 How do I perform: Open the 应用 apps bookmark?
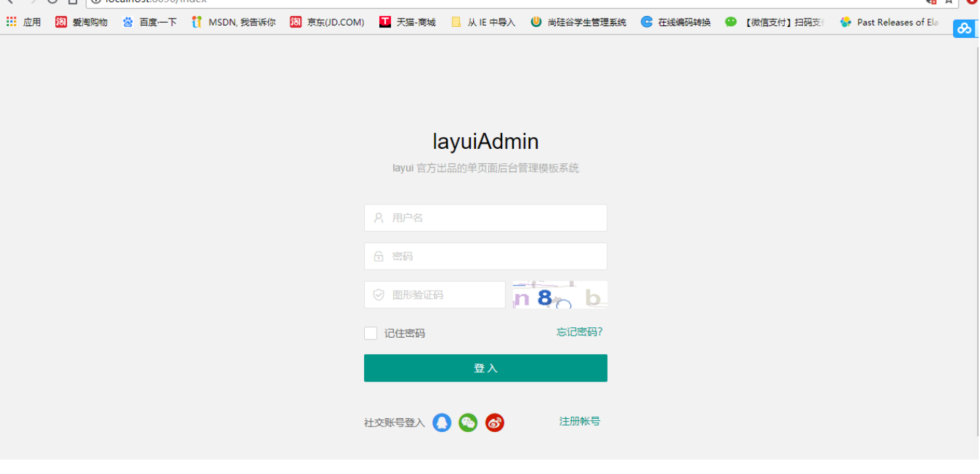(23, 22)
